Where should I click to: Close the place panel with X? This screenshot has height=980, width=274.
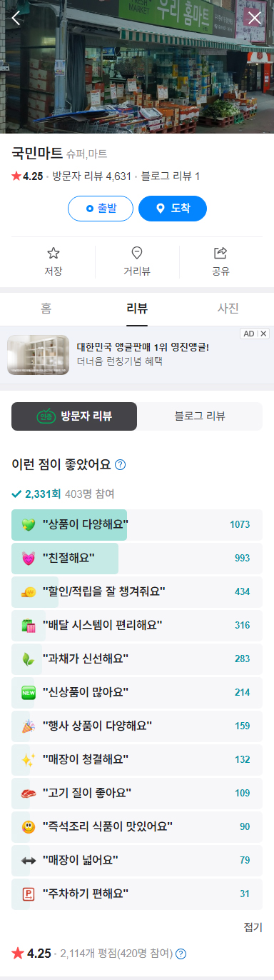click(x=254, y=18)
